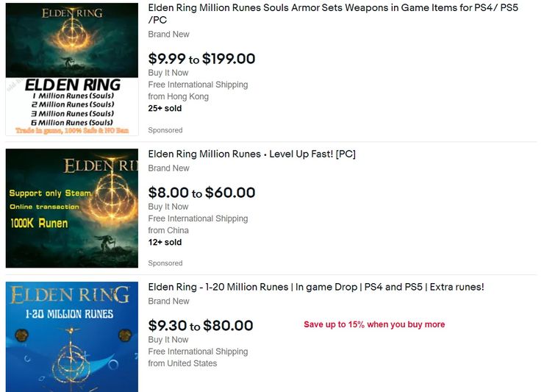This screenshot has width=544, height=392.
Task: Click 'Buy It Now' on the $8.00 listing
Action: [168, 207]
